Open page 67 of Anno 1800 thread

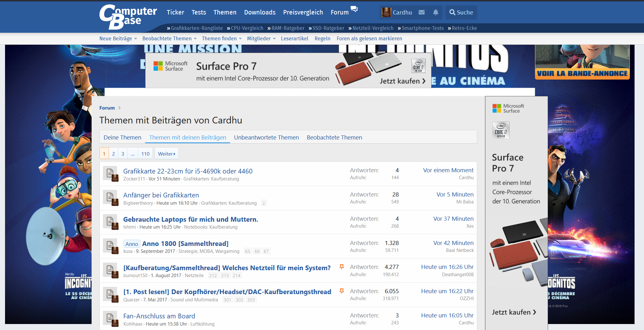(266, 251)
